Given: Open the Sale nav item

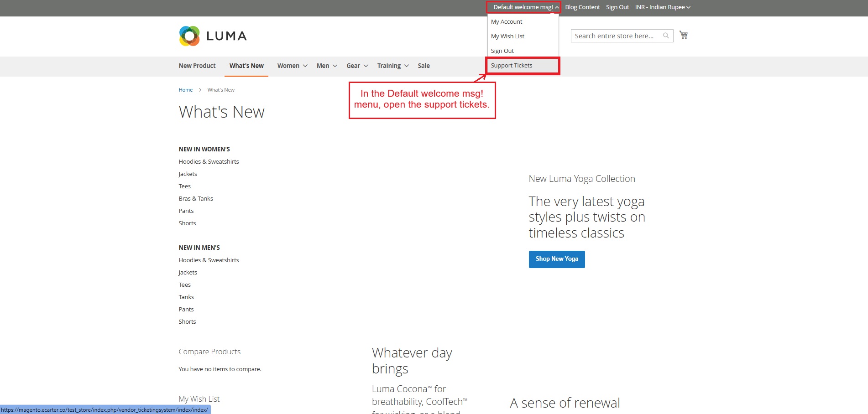Looking at the screenshot, I should tap(424, 66).
